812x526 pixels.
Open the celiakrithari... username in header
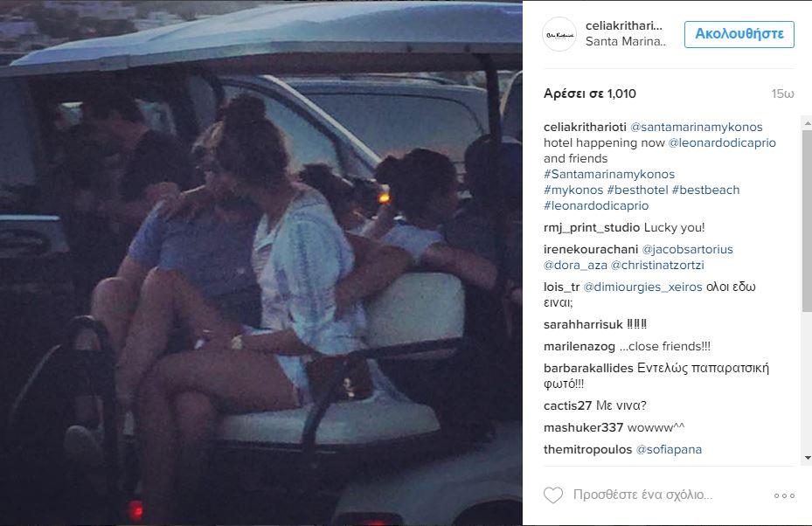coord(624,26)
